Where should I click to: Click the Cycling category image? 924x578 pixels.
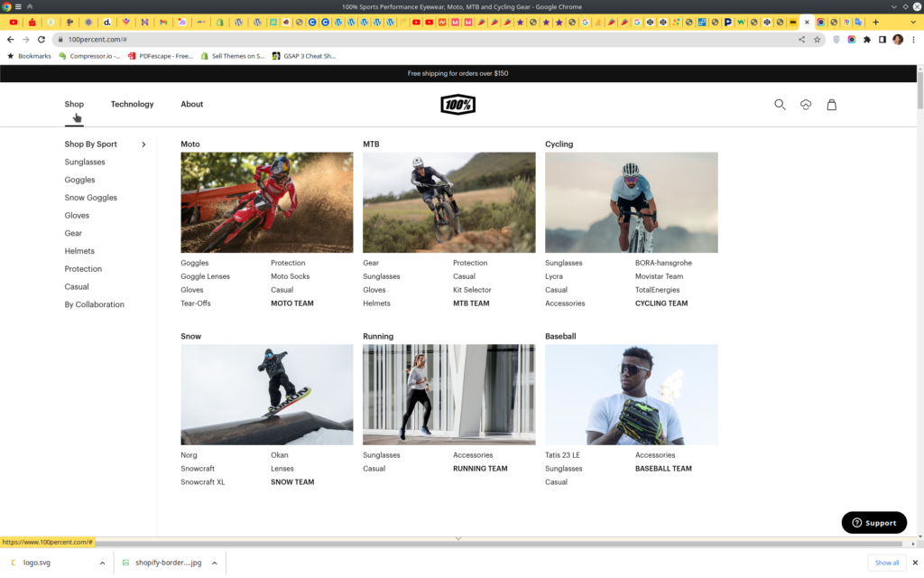tap(631, 202)
